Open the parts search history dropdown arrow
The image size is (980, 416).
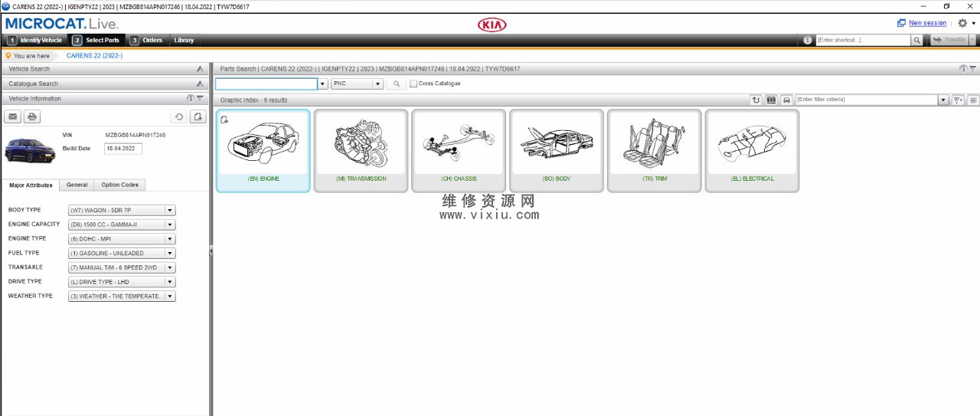point(322,84)
